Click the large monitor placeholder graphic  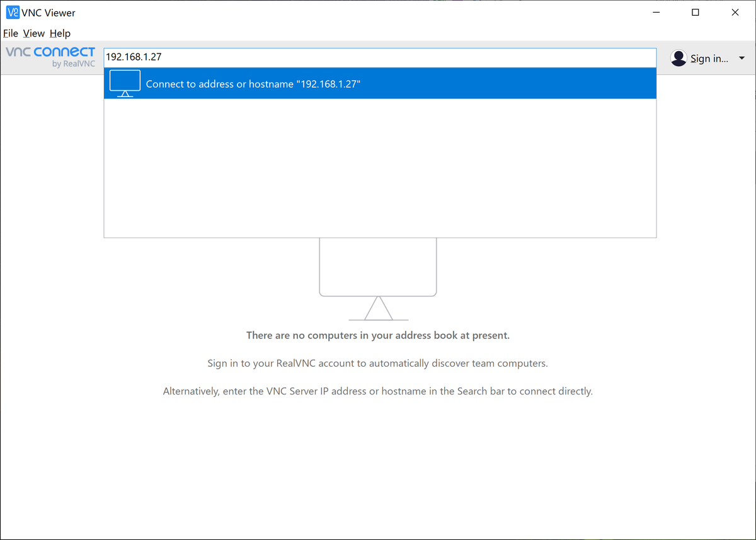pos(378,279)
